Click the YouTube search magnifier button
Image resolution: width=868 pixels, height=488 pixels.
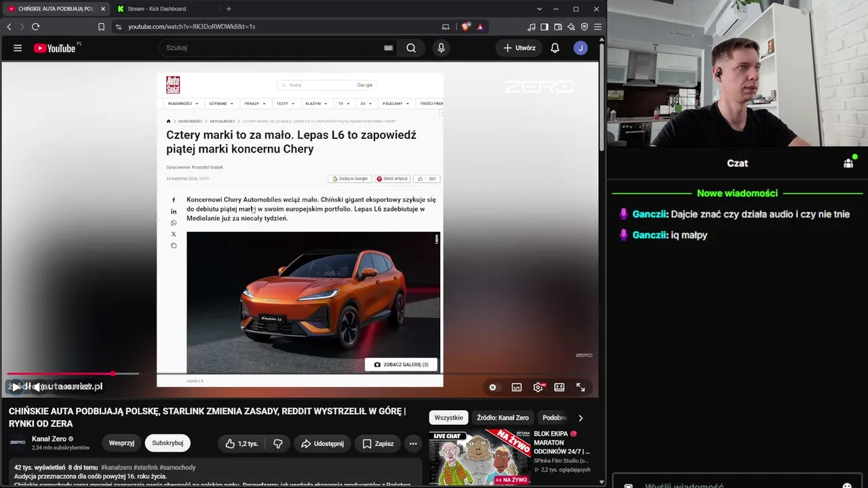coord(411,48)
